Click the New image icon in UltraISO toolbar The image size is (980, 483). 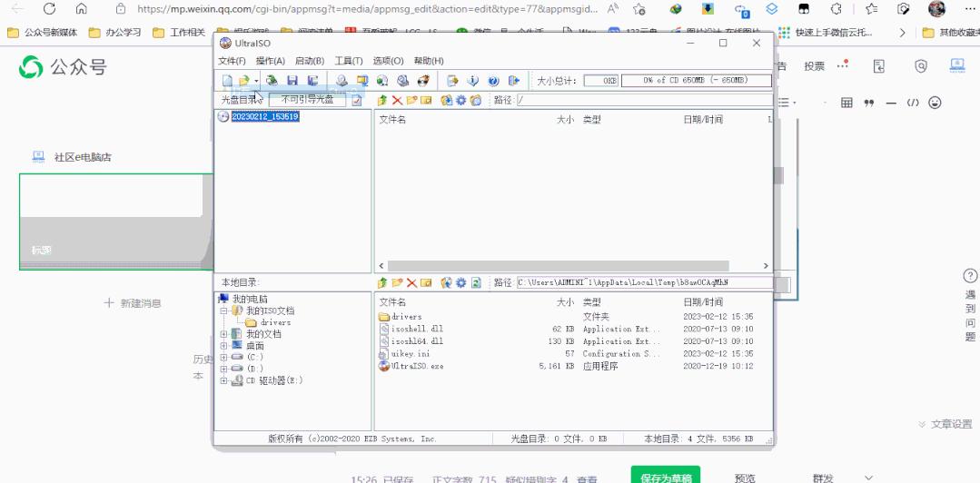click(227, 81)
